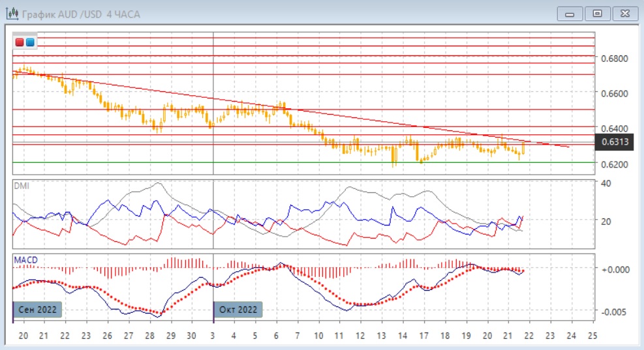This screenshot has width=644, height=350.
Task: Click the 0.6800 price axis label
Action: 613,59
